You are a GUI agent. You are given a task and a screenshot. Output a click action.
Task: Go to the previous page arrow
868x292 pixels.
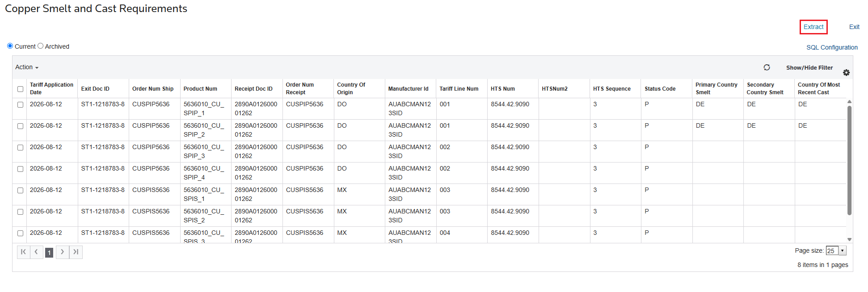point(36,252)
